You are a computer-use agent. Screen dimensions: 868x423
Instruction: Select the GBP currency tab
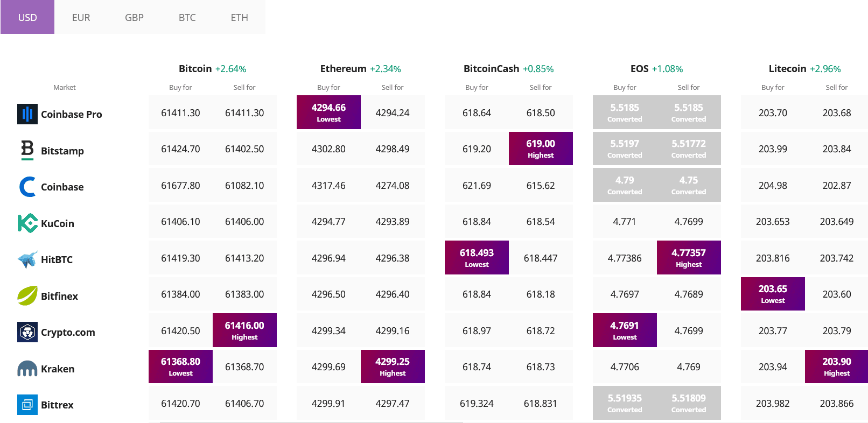[134, 17]
